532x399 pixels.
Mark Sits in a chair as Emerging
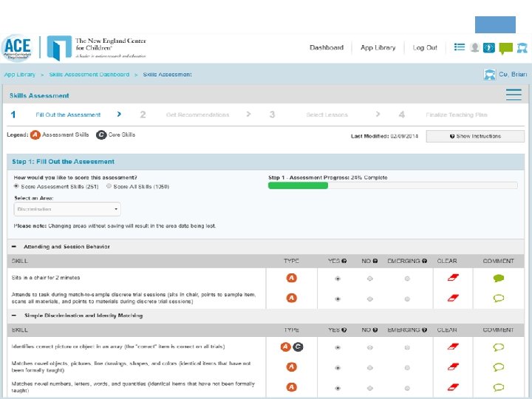(407, 279)
